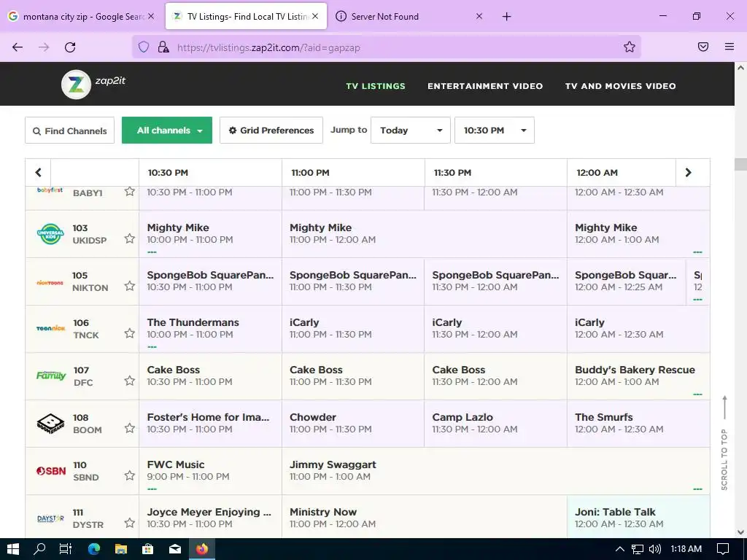The height and width of the screenshot is (560, 747).
Task: Click the Nicktoons channel logo
Action: (x=50, y=282)
